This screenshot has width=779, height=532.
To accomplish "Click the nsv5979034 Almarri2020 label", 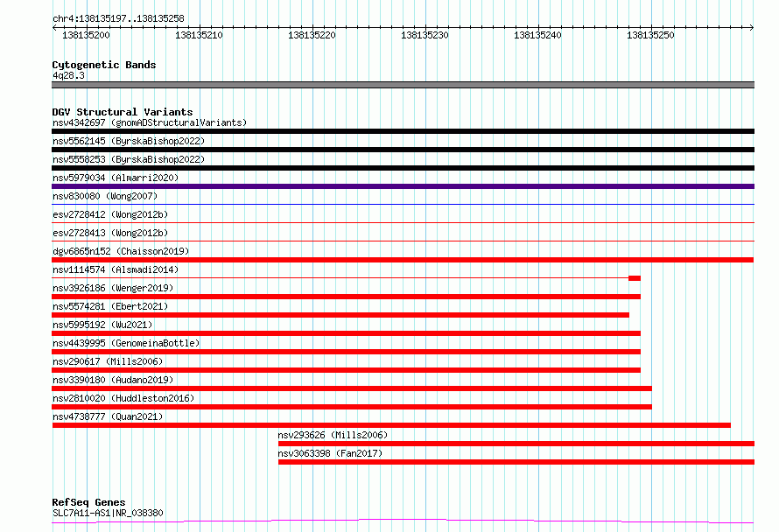I will point(116,178).
